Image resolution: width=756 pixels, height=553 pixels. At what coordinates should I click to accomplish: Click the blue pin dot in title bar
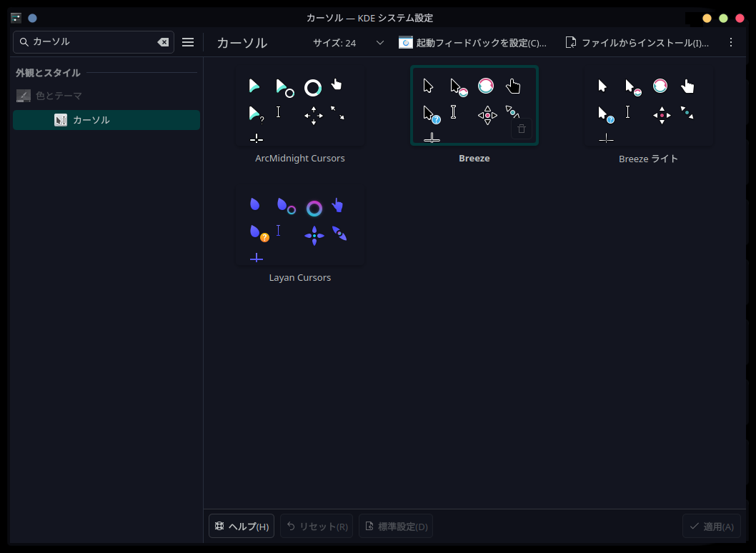(32, 19)
